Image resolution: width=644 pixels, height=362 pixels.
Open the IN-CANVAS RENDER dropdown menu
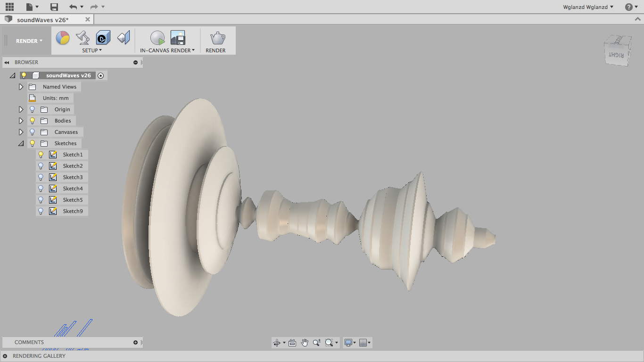click(167, 50)
